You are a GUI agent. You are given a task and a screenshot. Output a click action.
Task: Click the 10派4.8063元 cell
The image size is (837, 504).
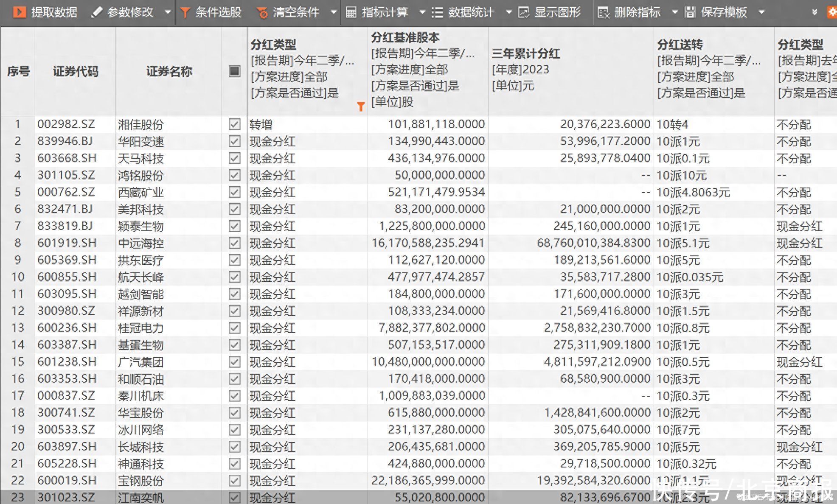tap(693, 192)
